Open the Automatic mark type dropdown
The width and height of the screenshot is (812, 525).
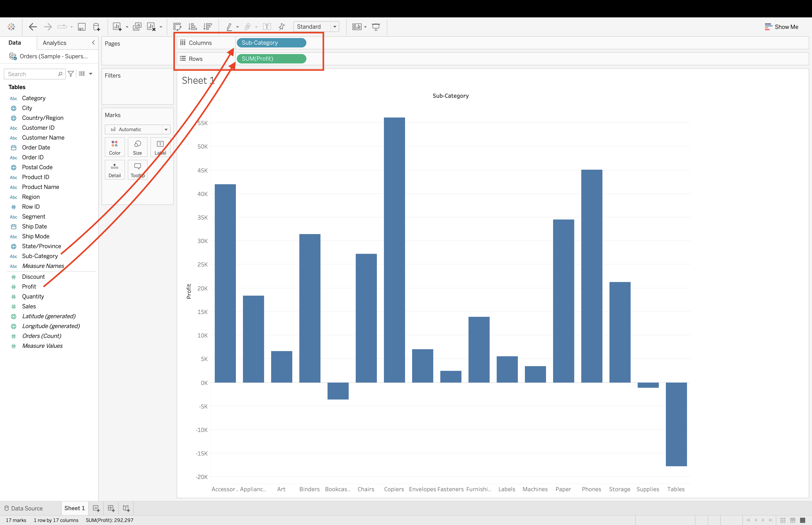[x=166, y=129]
